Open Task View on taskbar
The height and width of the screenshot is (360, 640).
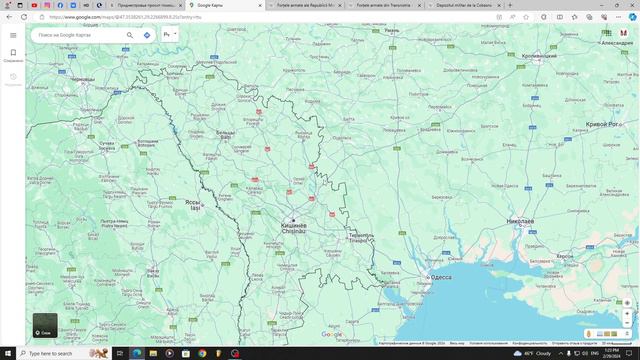click(x=120, y=353)
